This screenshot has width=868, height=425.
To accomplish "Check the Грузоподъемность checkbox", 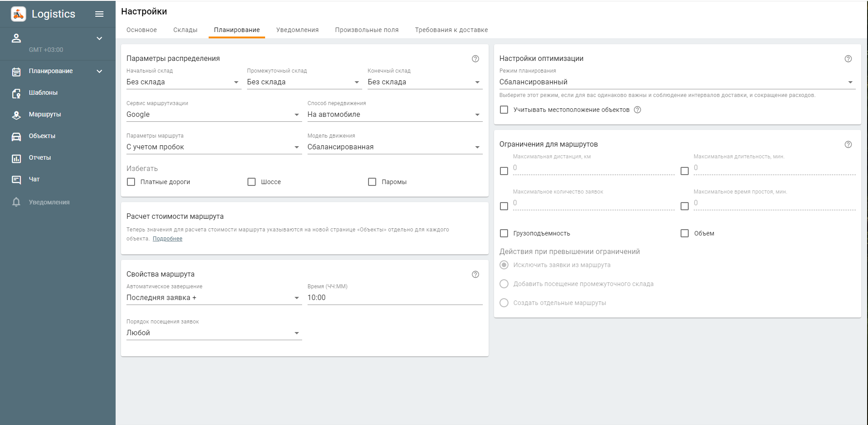I will pyautogui.click(x=504, y=233).
